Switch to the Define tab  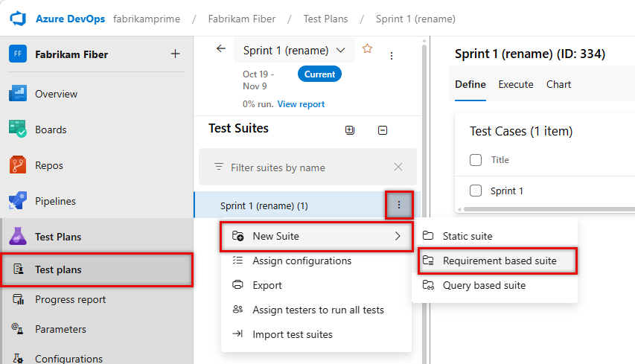(470, 85)
